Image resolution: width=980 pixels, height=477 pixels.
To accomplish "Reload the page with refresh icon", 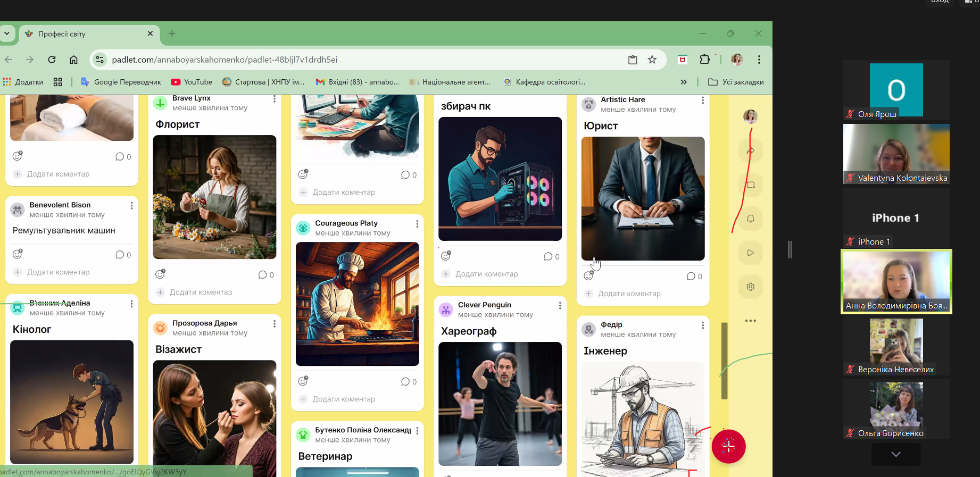I will (x=52, y=60).
